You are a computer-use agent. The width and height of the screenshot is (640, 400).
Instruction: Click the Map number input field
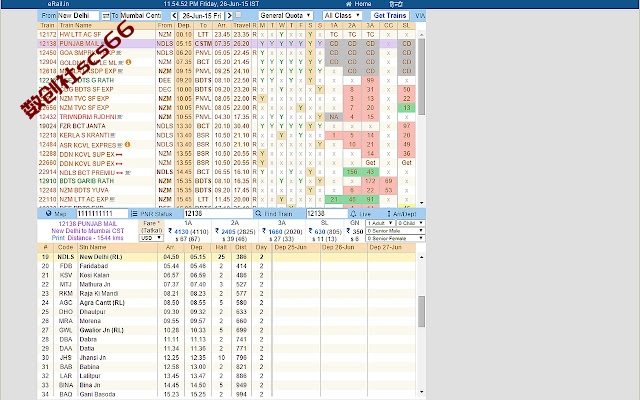click(102, 213)
